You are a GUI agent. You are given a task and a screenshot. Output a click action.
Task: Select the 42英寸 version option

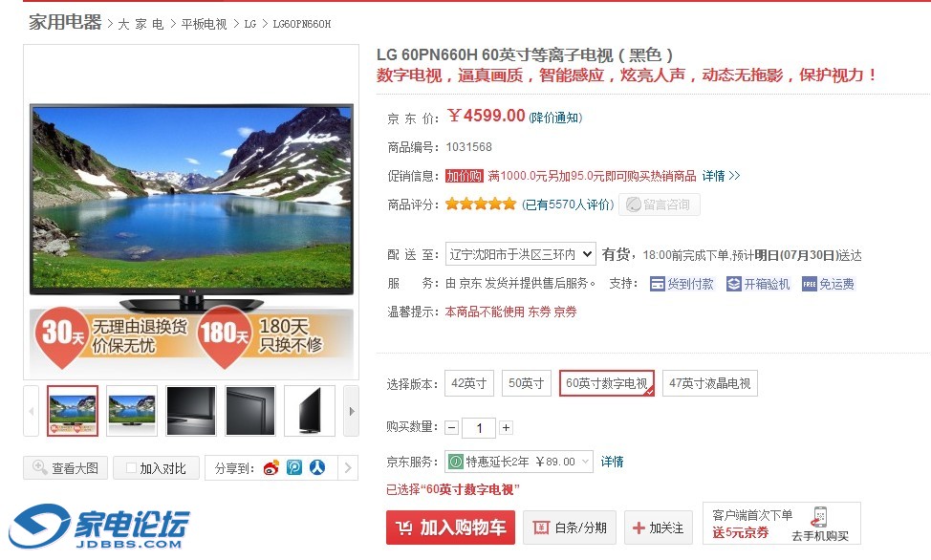[468, 383]
